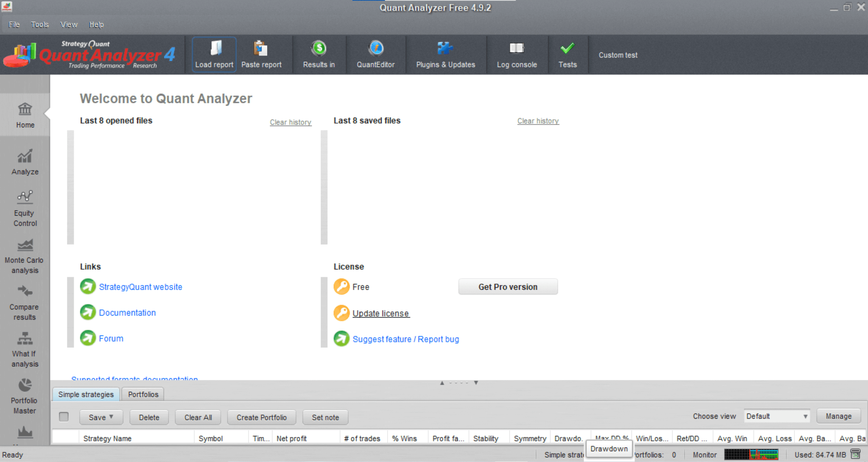This screenshot has height=462, width=868.
Task: Open the Save dropdown menu
Action: [x=101, y=417]
